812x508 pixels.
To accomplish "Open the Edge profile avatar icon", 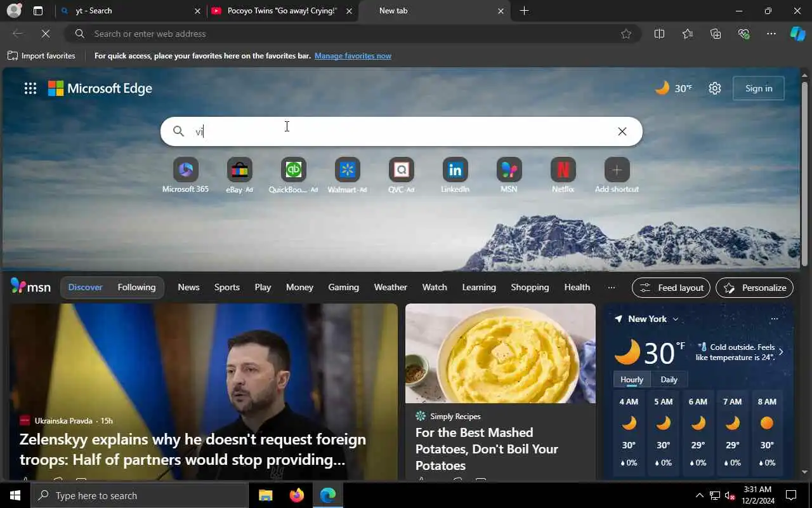I will click(x=13, y=11).
